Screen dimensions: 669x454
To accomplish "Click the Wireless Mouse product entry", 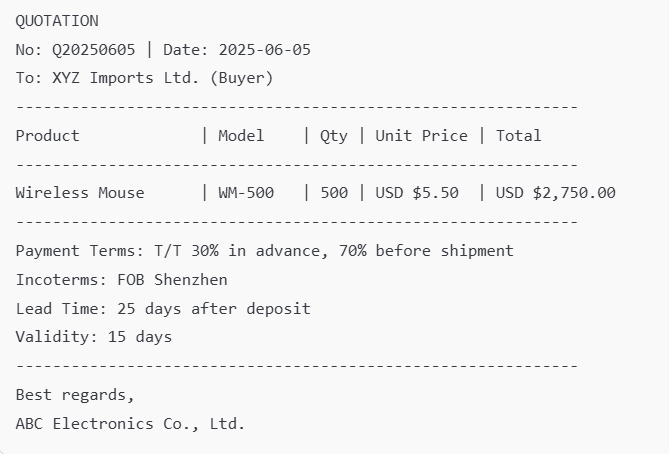I will pos(80,193).
